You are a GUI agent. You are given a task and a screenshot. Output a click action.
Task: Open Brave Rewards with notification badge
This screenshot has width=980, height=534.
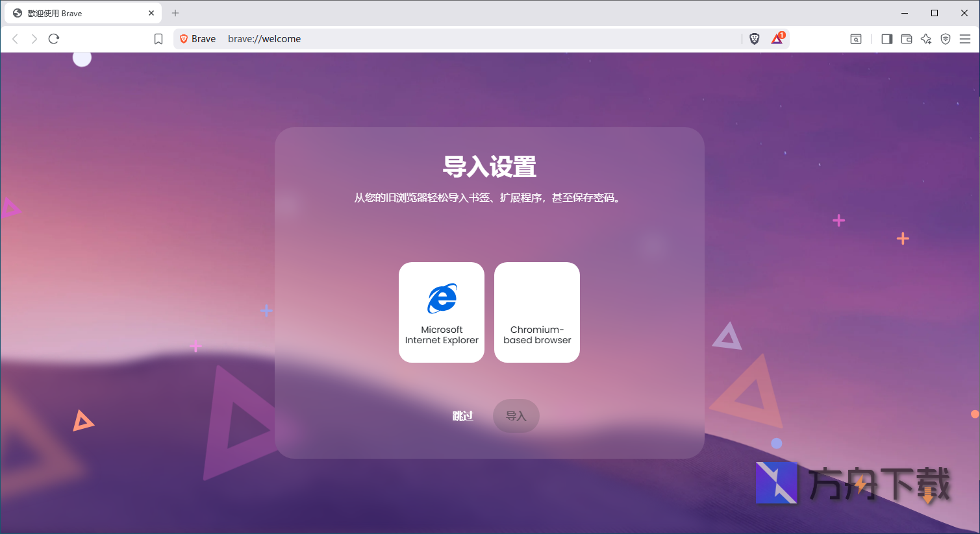[777, 38]
